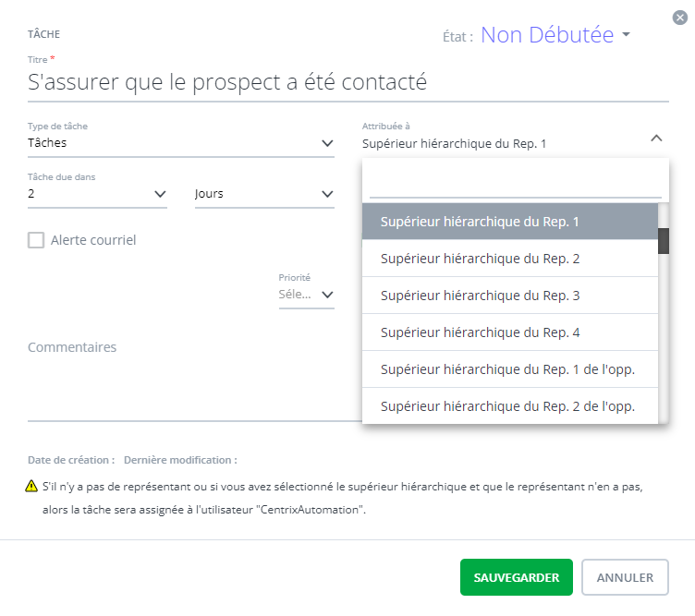Image resolution: width=695 pixels, height=616 pixels.
Task: Choose Supérieur hiérarchique du Rep. 2 de l'opp.
Action: 508,406
